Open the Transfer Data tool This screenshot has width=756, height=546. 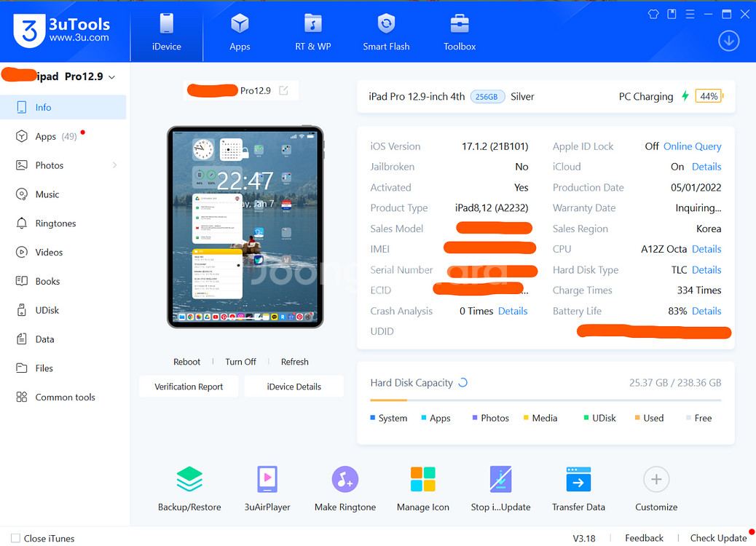click(x=578, y=479)
